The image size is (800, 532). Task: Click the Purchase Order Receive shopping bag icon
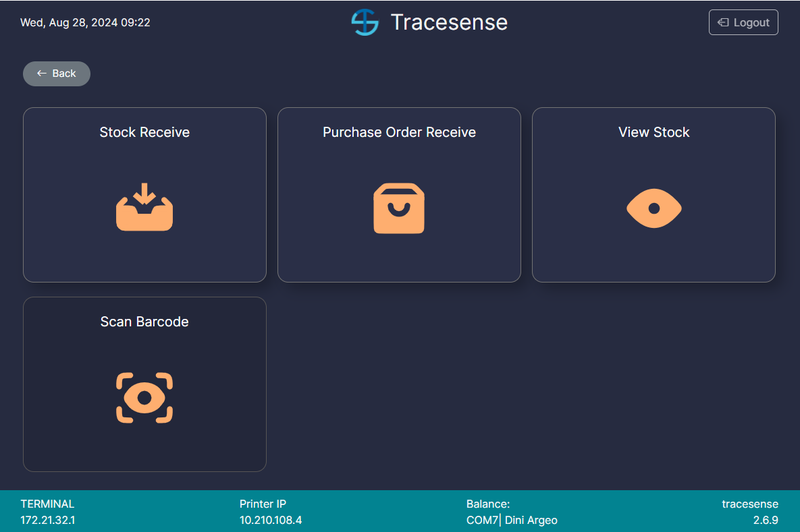(399, 207)
